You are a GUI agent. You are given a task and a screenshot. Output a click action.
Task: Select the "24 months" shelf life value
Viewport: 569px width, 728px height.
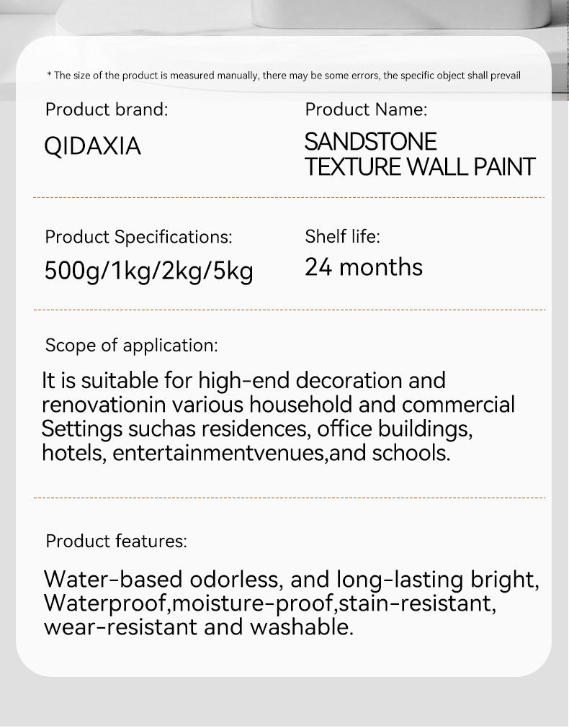364,267
